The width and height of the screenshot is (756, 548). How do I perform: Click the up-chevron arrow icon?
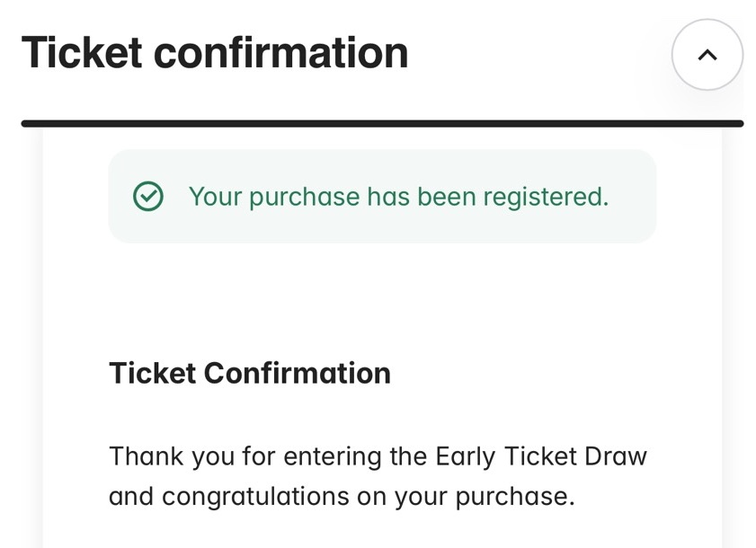(x=707, y=55)
